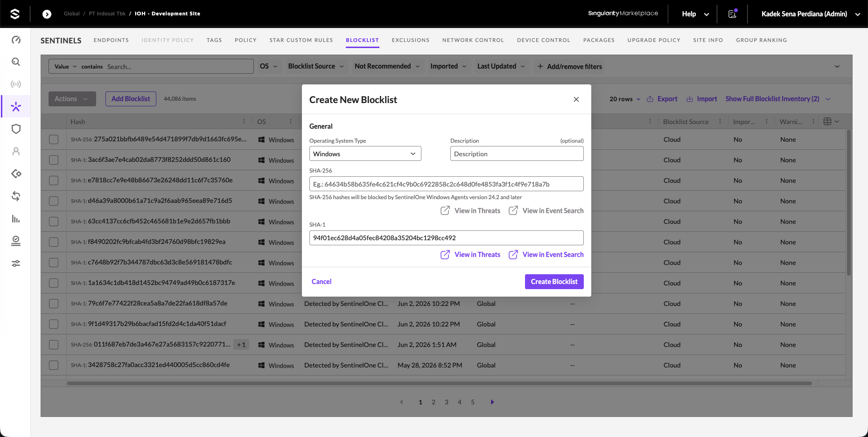The height and width of the screenshot is (437, 868).
Task: Open the settings sliders sidebar icon
Action: point(16,264)
